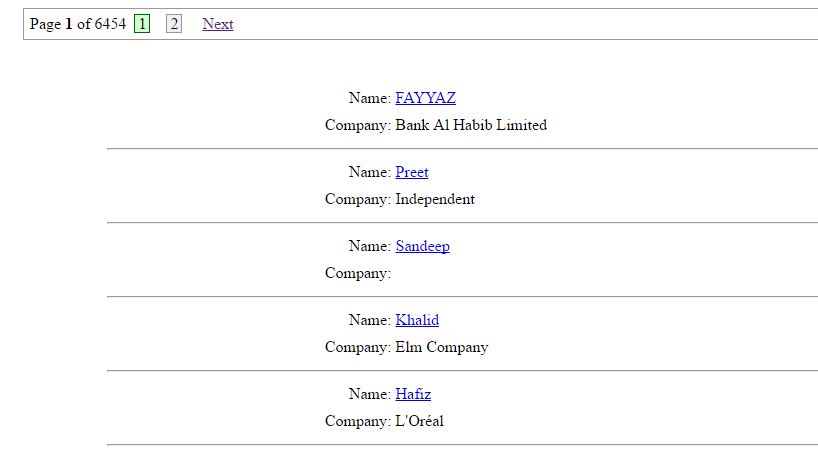Click the empty Company label under Sandeep

click(x=357, y=273)
